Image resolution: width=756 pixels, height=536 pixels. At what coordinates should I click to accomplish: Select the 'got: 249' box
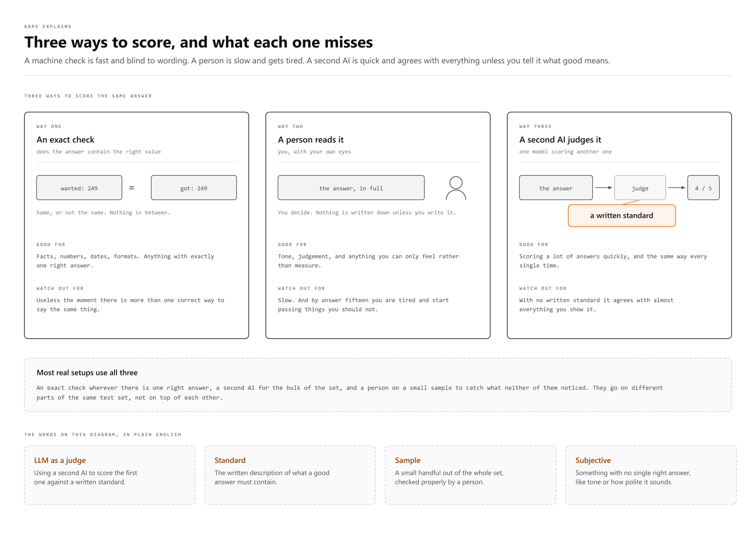click(194, 188)
